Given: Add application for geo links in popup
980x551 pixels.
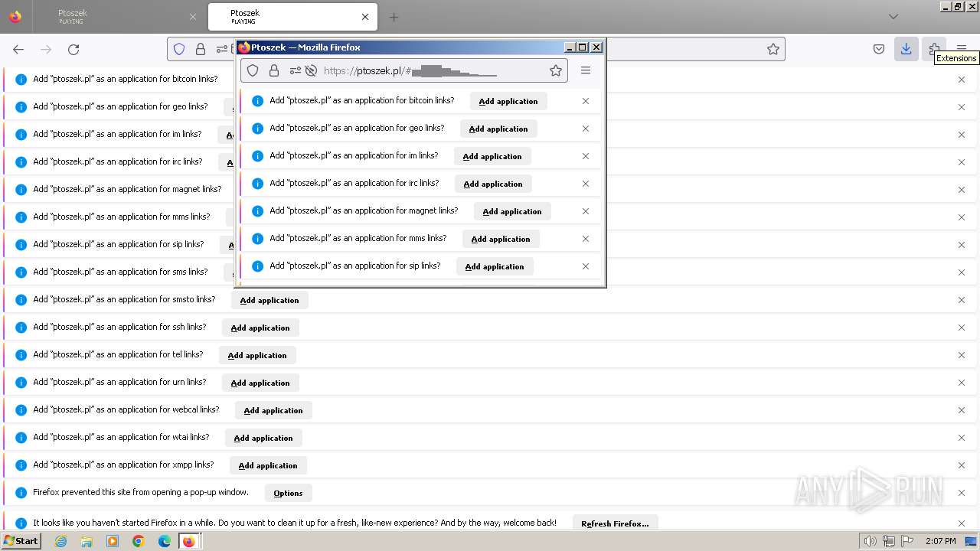Looking at the screenshot, I should pyautogui.click(x=498, y=129).
